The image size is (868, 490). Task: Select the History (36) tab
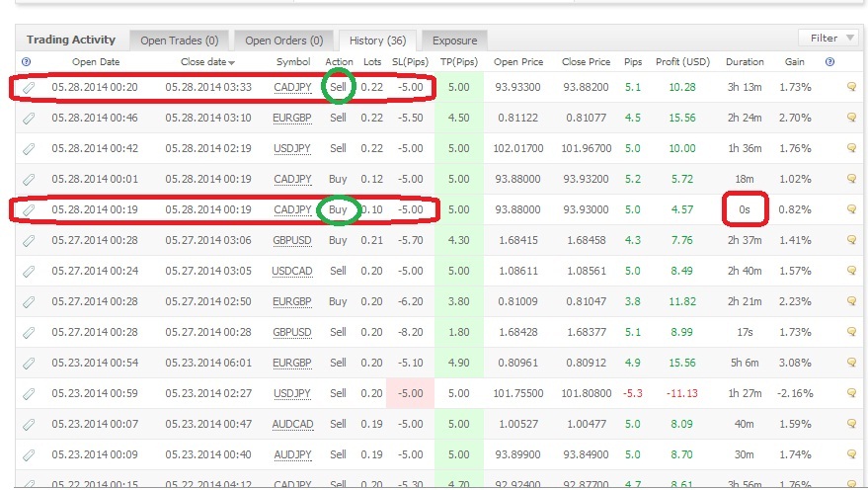tap(376, 41)
